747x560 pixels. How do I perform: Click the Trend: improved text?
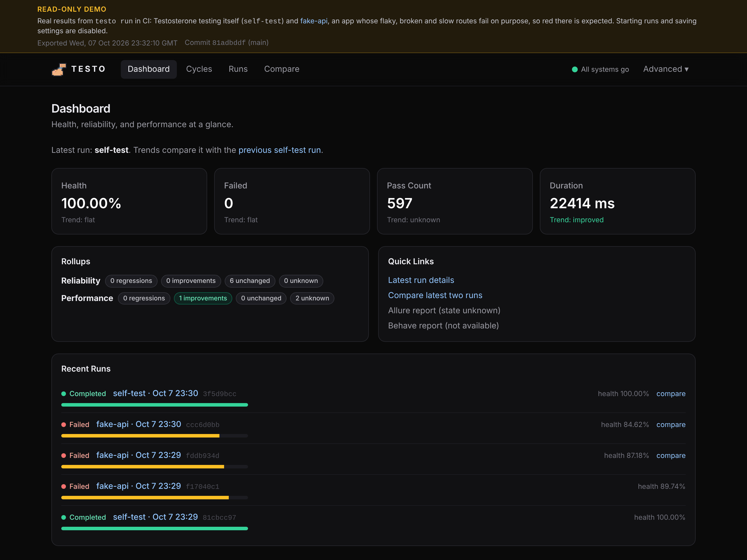(577, 220)
